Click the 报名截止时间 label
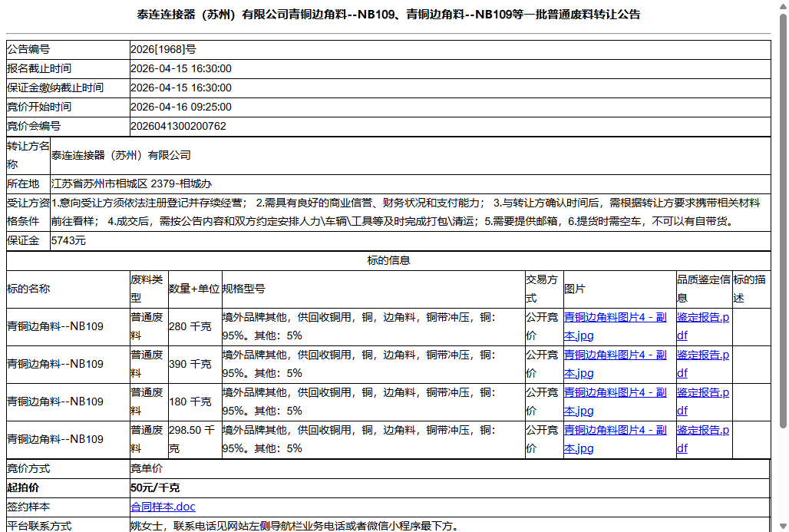Viewport: 789px width, 532px height. click(x=38, y=68)
